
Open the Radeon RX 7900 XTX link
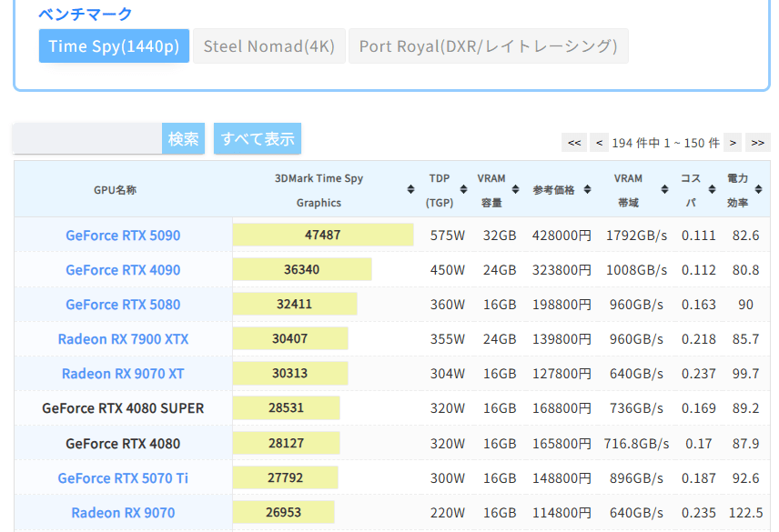point(123,339)
